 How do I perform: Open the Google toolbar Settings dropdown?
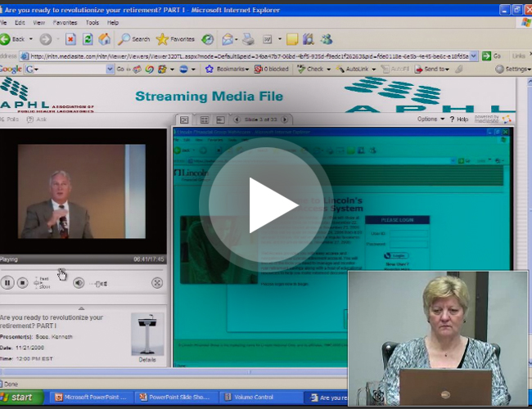pyautogui.click(x=513, y=70)
